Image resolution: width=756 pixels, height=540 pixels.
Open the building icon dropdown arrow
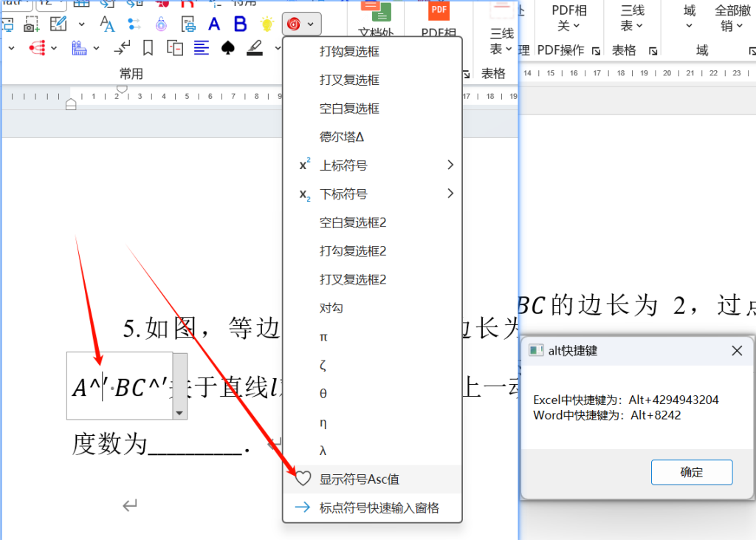point(96,48)
